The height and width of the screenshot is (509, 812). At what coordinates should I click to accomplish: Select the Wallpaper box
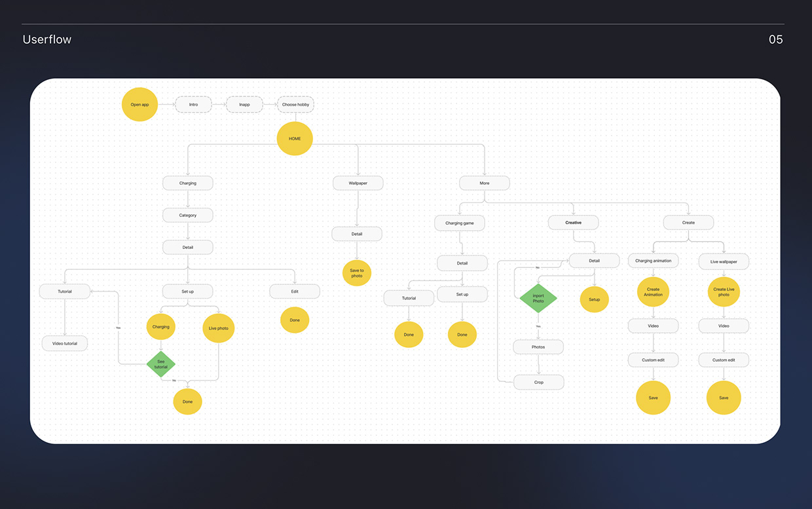(x=358, y=183)
